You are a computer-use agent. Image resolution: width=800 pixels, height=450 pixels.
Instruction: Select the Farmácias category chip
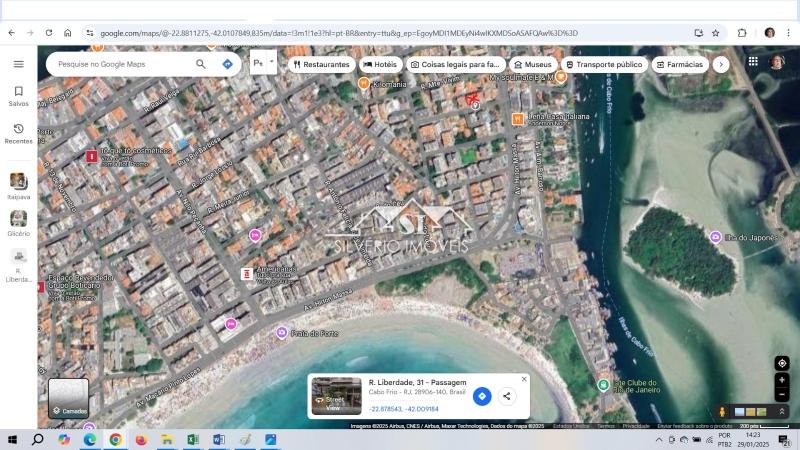(x=680, y=64)
